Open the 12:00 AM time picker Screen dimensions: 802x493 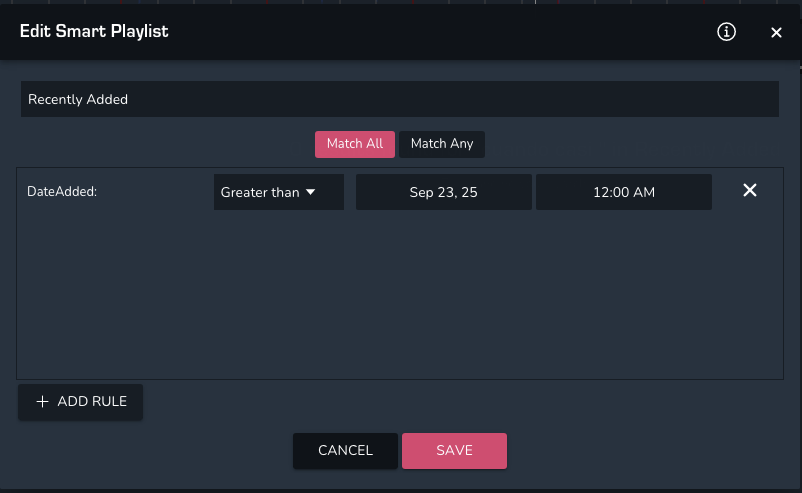624,192
